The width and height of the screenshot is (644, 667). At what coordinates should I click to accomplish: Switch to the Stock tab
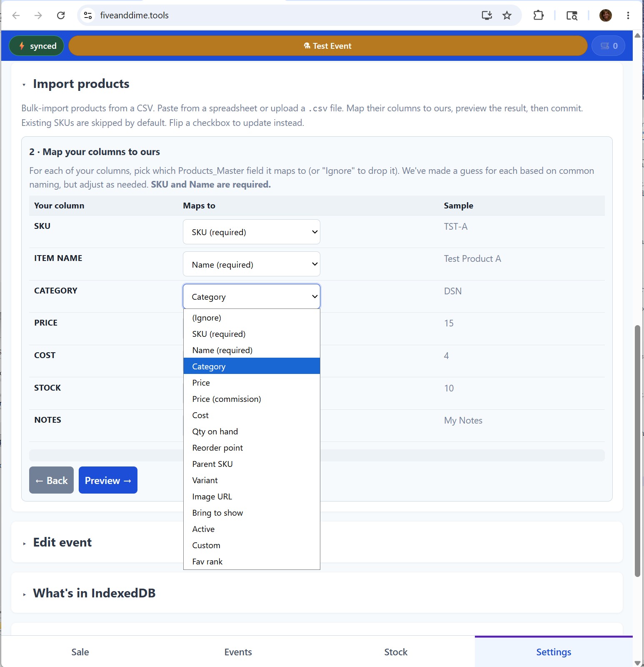[x=396, y=652]
